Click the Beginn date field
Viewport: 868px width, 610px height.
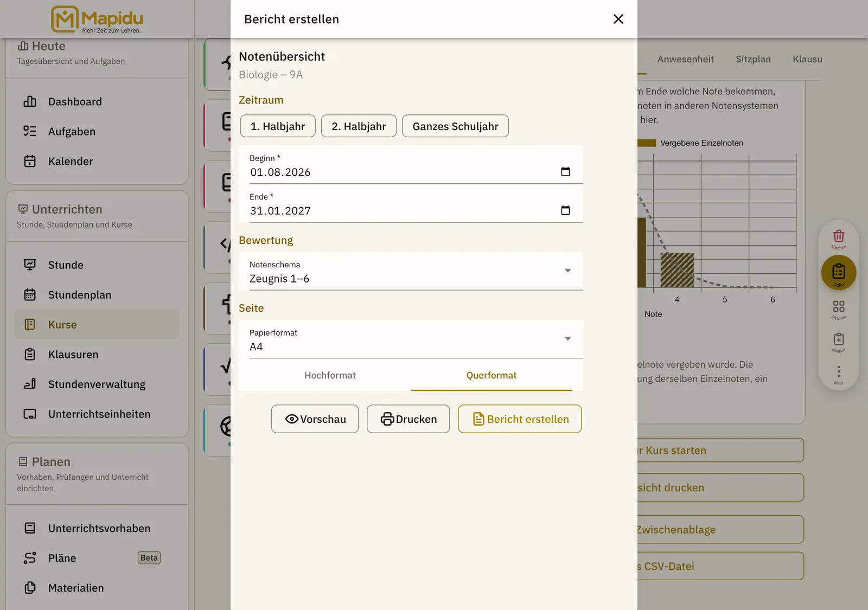coord(411,165)
